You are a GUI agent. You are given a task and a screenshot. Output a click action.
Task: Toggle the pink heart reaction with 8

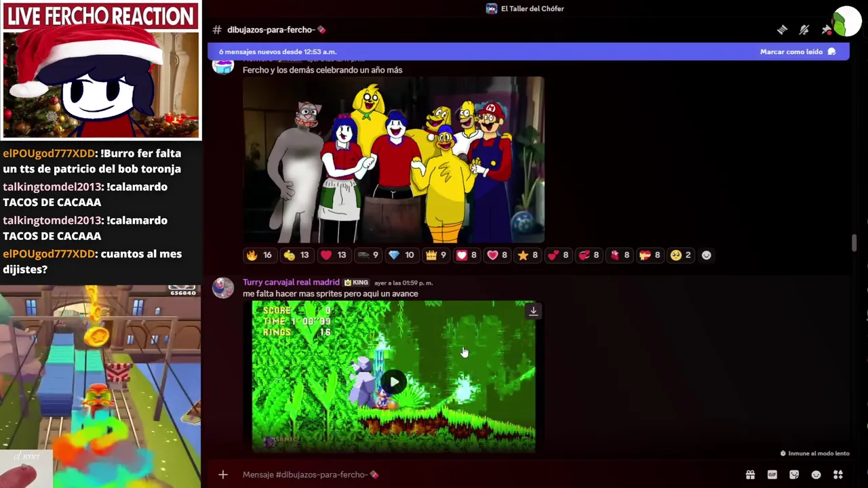click(497, 255)
